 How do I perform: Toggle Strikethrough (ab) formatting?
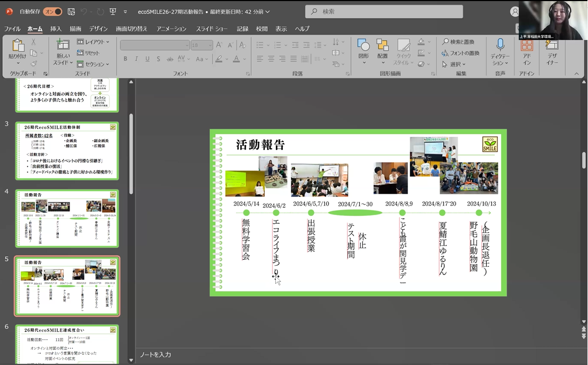(x=170, y=59)
